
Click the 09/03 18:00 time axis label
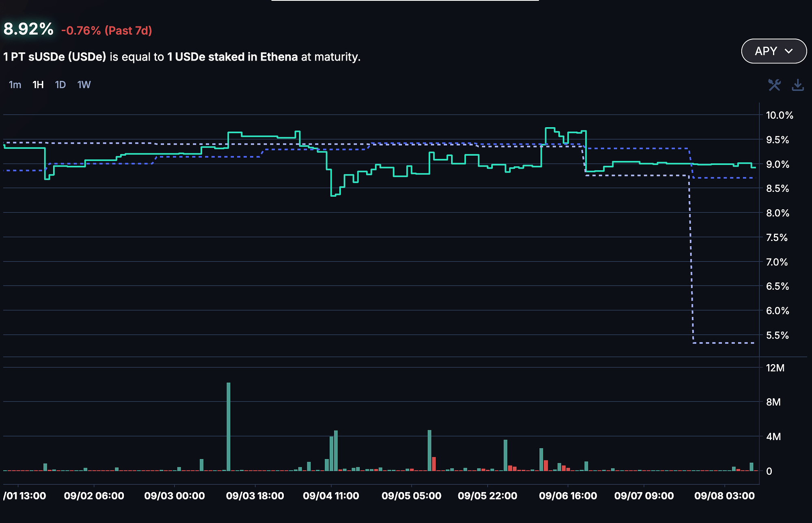click(x=255, y=496)
